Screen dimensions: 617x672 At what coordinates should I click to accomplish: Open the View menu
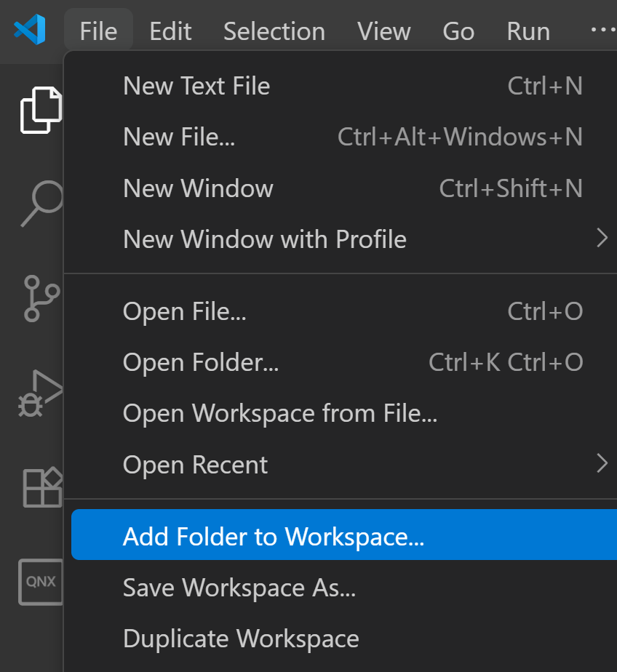tap(383, 31)
